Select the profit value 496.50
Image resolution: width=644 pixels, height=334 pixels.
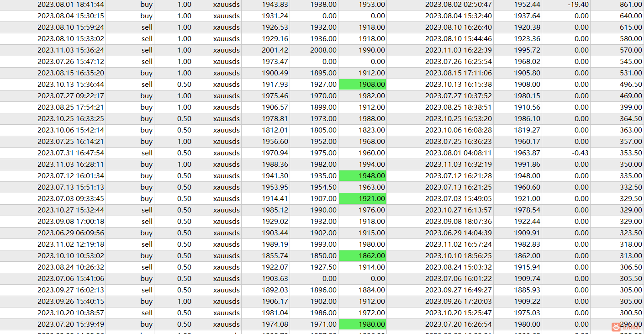point(631,85)
